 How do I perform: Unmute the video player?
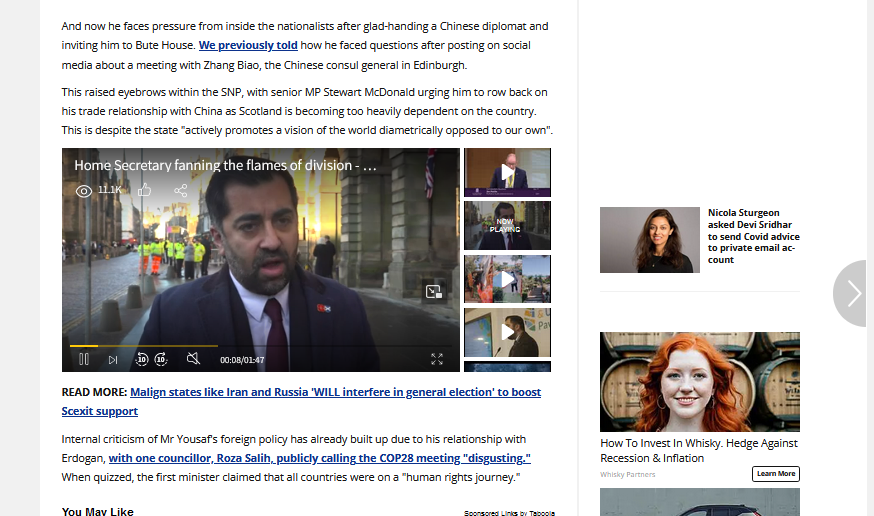193,359
